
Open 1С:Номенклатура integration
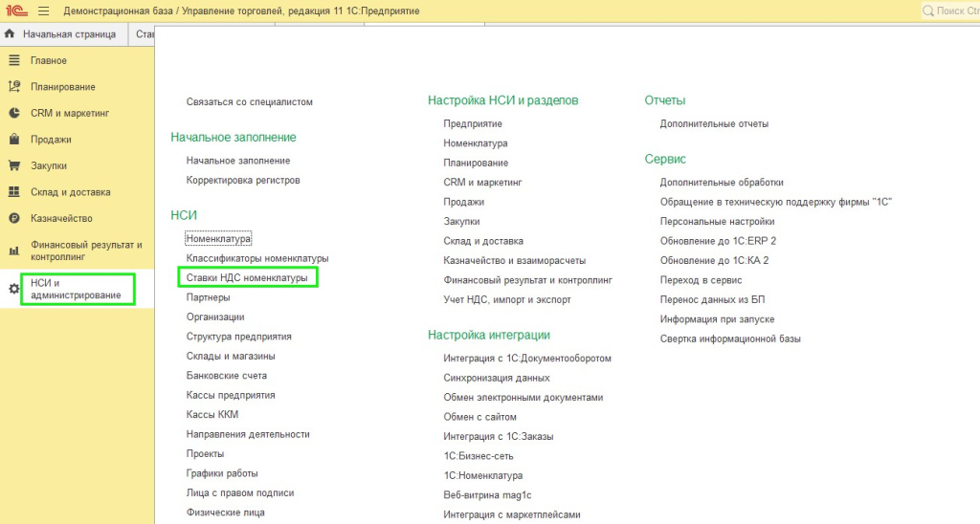click(x=483, y=475)
